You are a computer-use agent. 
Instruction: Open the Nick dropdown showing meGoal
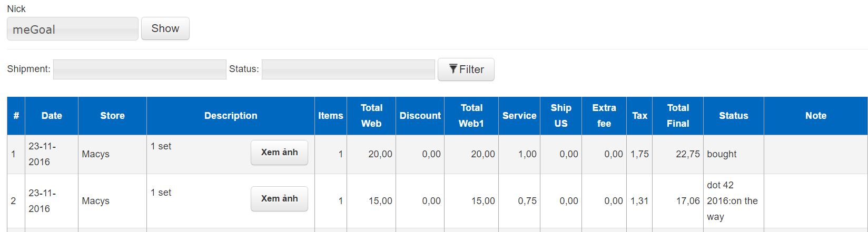click(x=73, y=29)
